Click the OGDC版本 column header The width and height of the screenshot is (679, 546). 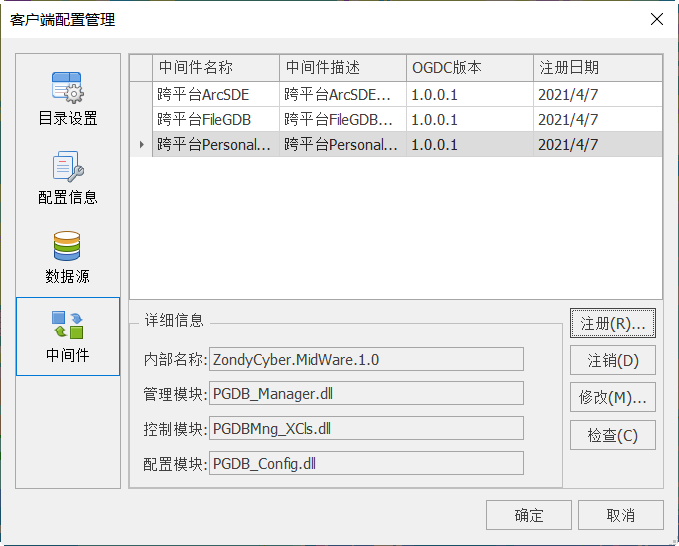[469, 68]
